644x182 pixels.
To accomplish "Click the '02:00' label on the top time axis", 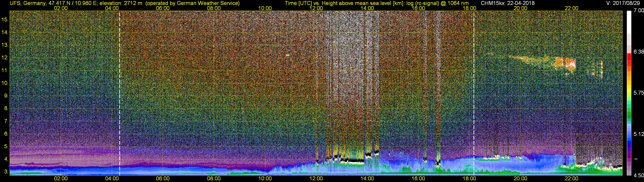I will [x=61, y=8].
